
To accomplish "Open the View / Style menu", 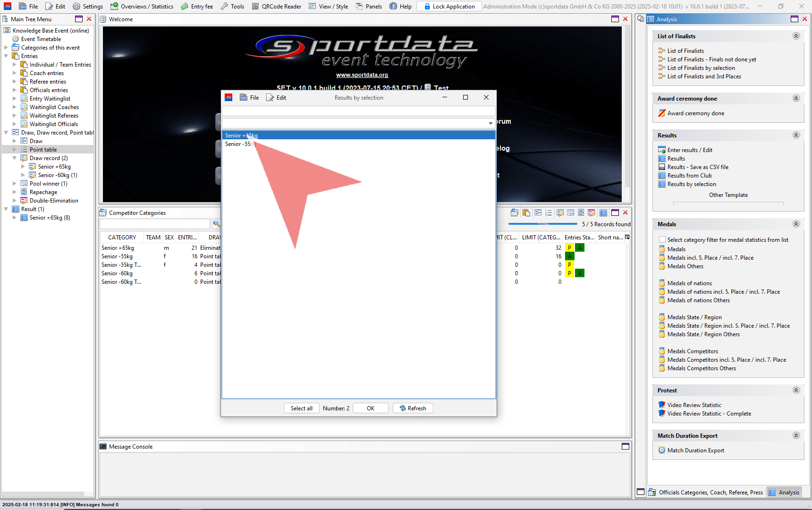I will [x=328, y=6].
